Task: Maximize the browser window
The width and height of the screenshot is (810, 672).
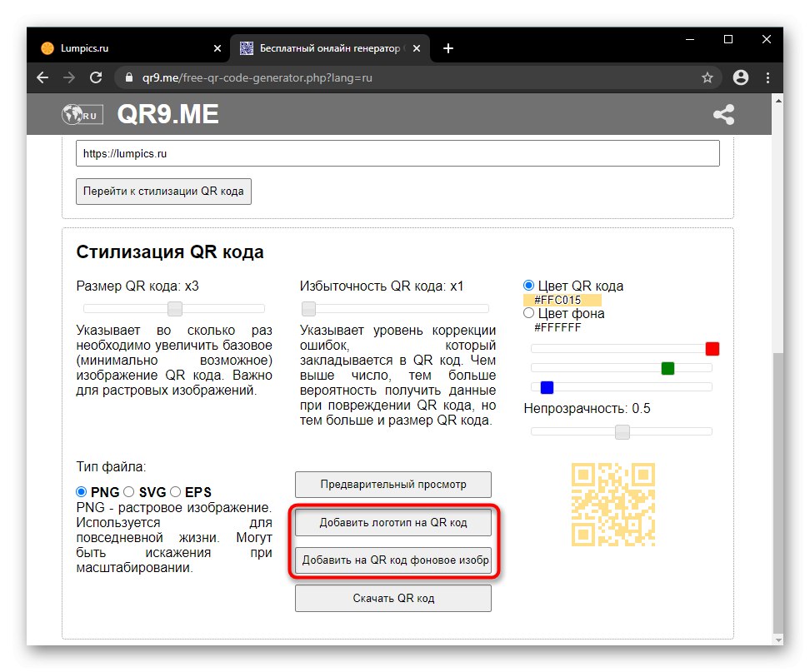Action: point(728,39)
